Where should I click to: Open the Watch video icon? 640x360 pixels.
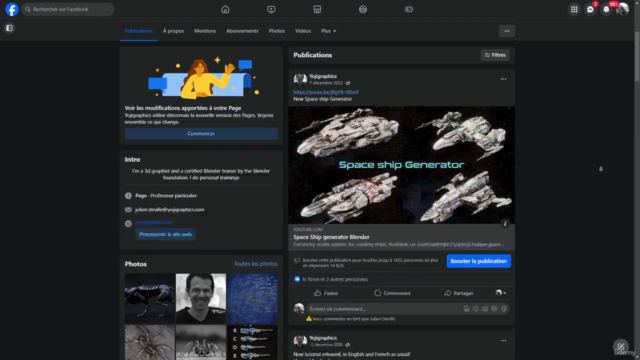[x=271, y=9]
